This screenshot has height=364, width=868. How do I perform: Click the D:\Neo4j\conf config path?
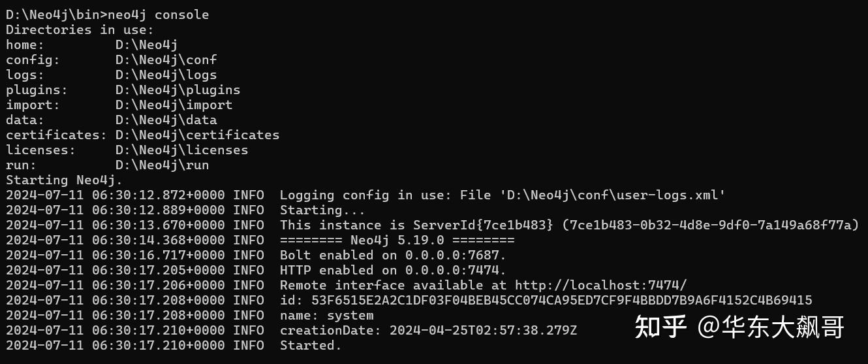coord(166,59)
